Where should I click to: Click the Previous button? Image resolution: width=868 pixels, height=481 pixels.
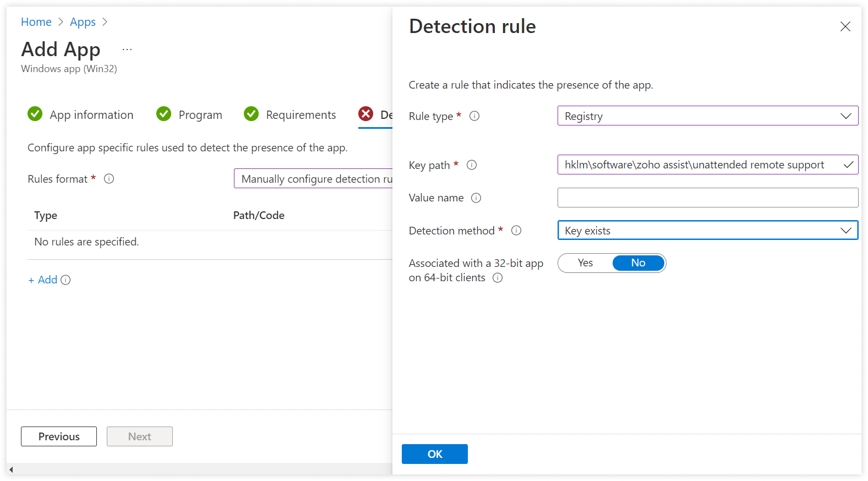pyautogui.click(x=59, y=436)
